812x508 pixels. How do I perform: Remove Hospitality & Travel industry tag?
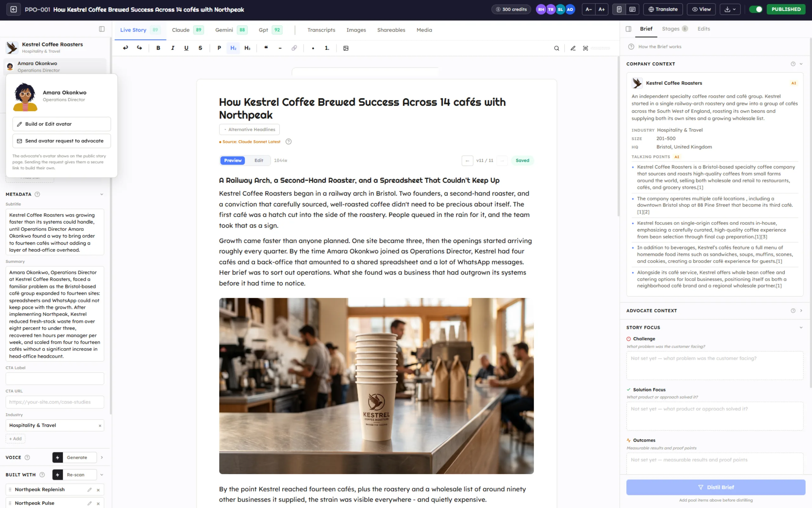tap(100, 426)
